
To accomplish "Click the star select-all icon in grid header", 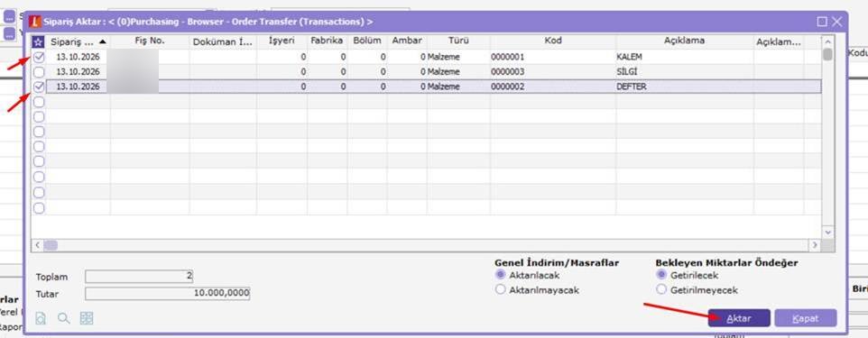I will 39,41.
